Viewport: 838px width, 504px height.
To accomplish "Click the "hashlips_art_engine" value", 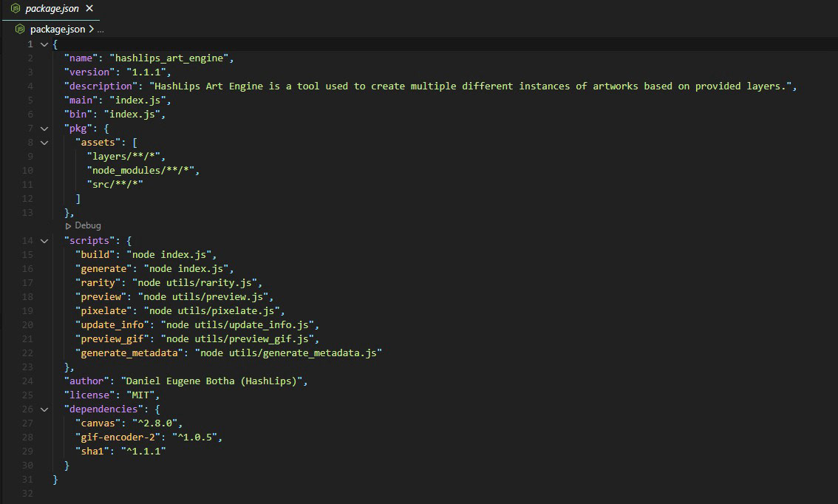I will coord(169,58).
